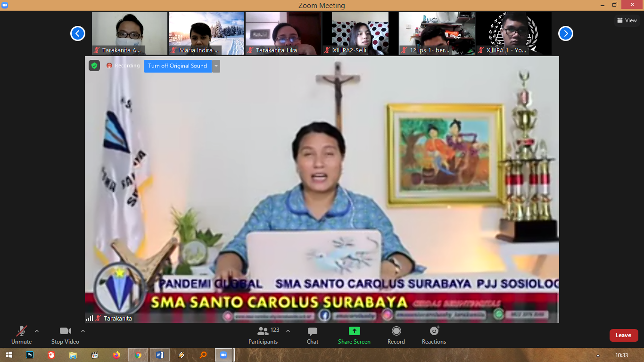Open the View layout menu
Image resolution: width=644 pixels, height=362 pixels.
[x=627, y=20]
